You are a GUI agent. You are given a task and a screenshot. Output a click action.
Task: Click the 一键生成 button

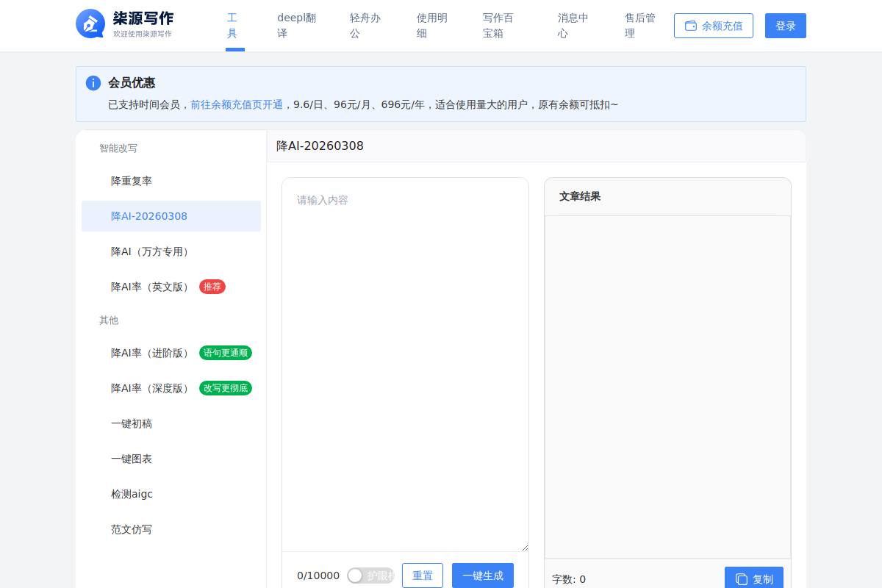point(483,576)
